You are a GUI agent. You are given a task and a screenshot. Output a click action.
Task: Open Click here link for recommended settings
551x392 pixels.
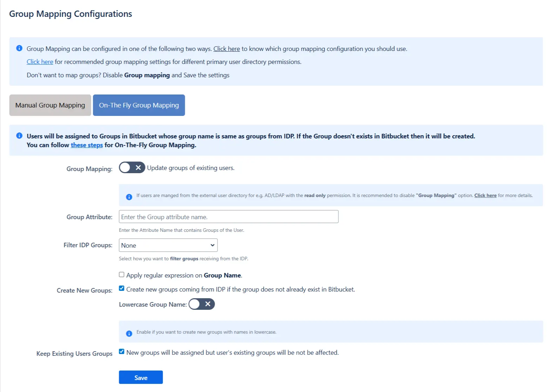[x=40, y=61]
